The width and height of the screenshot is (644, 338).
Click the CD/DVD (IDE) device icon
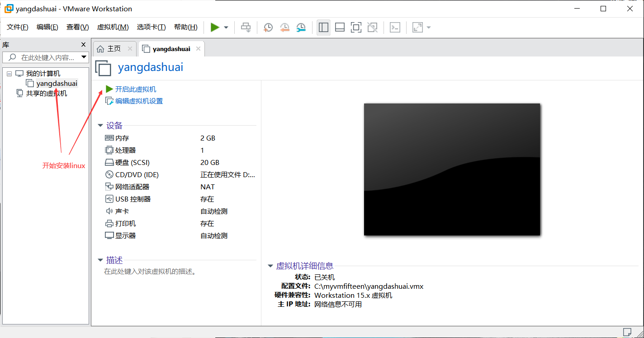[x=109, y=174]
